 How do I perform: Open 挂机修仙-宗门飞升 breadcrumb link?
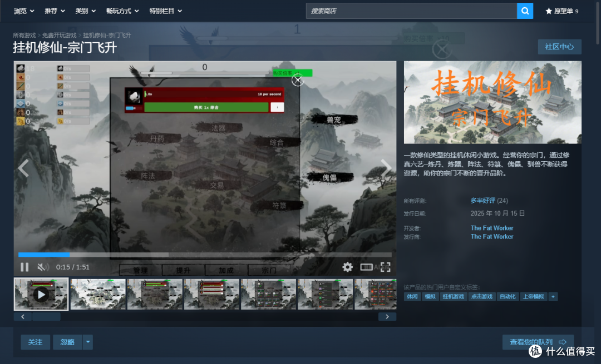pos(107,35)
